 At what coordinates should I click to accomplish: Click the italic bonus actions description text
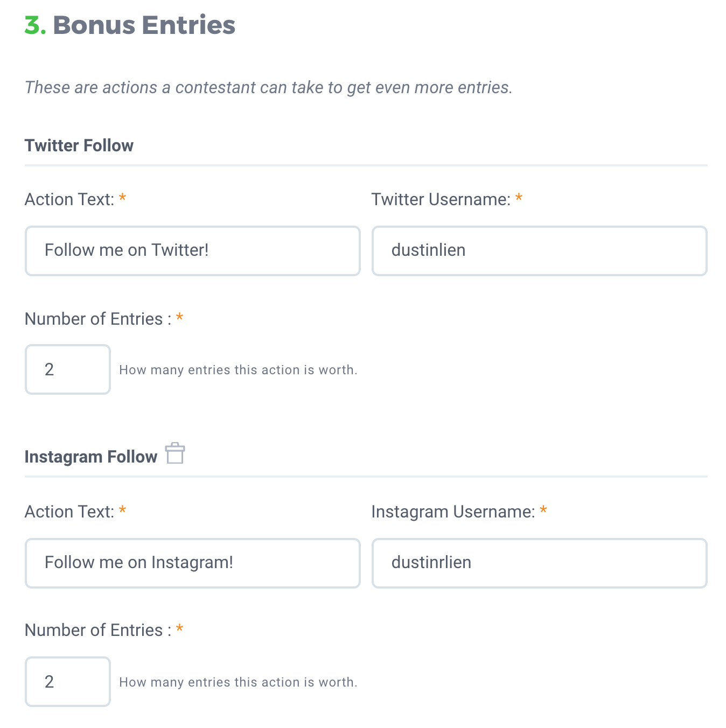click(x=268, y=87)
